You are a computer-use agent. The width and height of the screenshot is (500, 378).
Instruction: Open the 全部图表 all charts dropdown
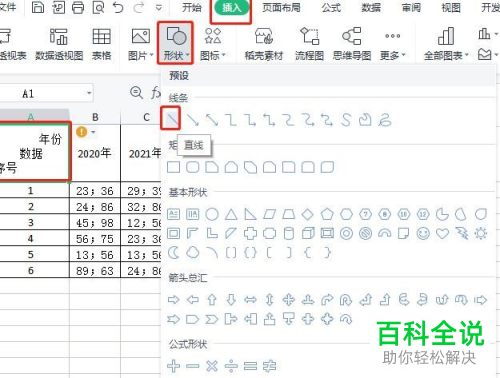pyautogui.click(x=446, y=44)
